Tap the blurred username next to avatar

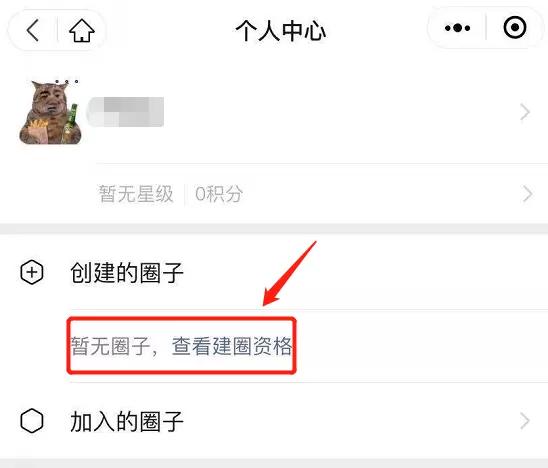tap(125, 112)
